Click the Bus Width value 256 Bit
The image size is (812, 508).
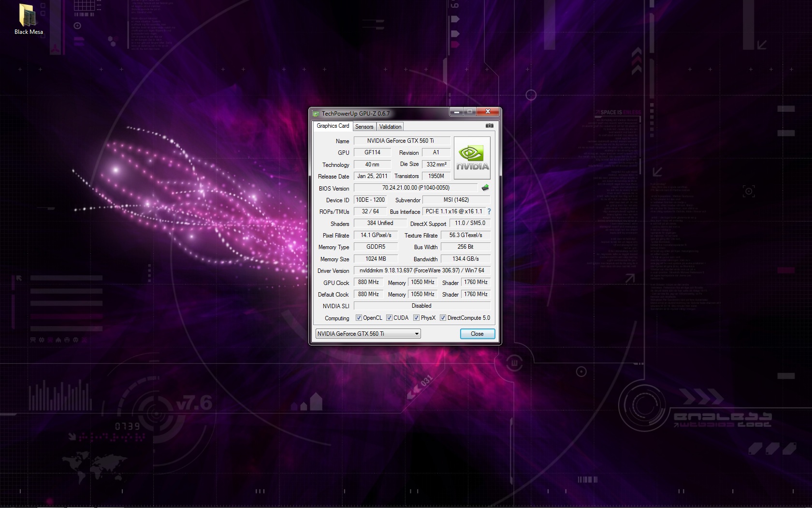click(x=465, y=247)
